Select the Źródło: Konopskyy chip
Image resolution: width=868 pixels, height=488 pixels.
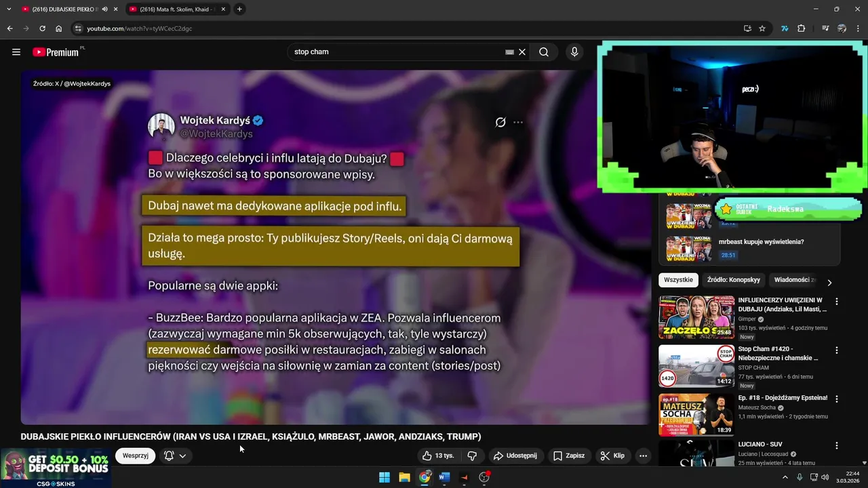pyautogui.click(x=734, y=280)
